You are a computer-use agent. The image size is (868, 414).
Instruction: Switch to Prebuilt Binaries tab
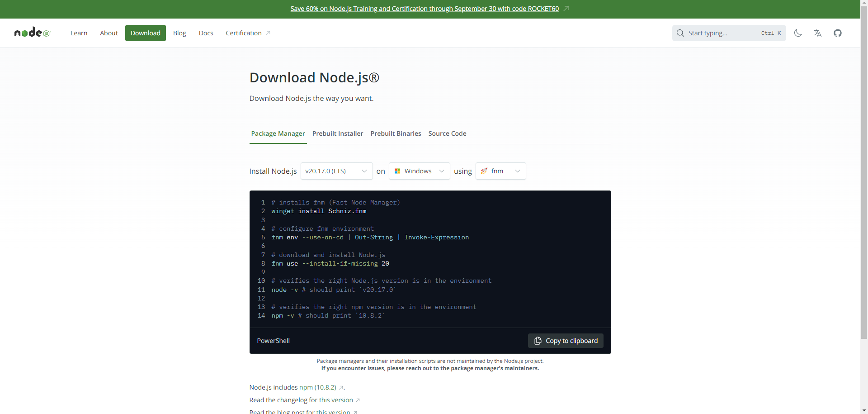tap(396, 133)
